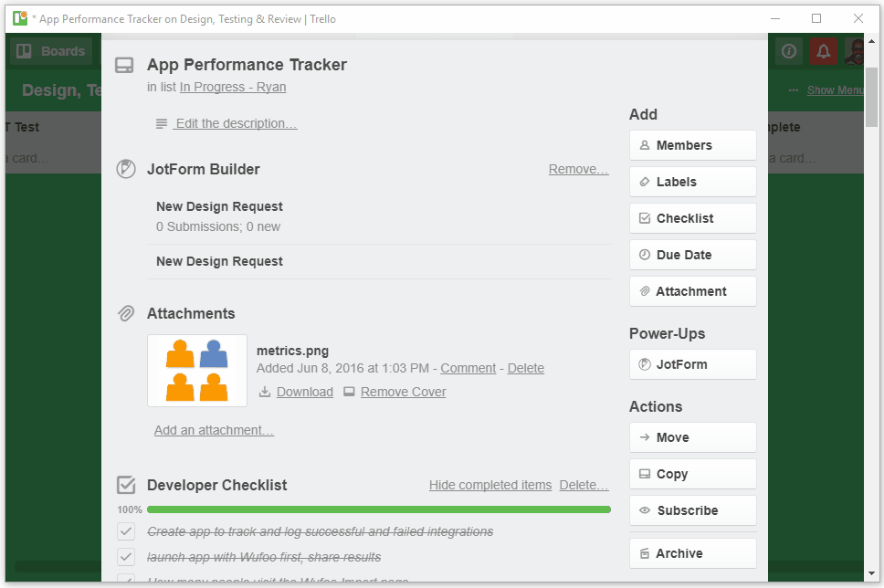Archive this card
This screenshot has width=884, height=588.
(x=692, y=553)
